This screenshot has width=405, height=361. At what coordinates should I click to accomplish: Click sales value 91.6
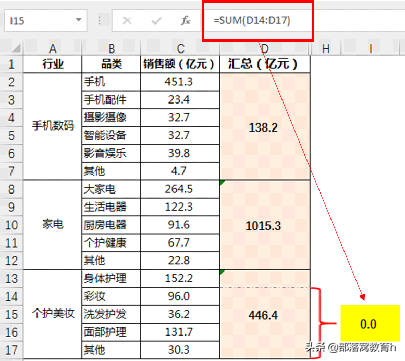tap(180, 225)
